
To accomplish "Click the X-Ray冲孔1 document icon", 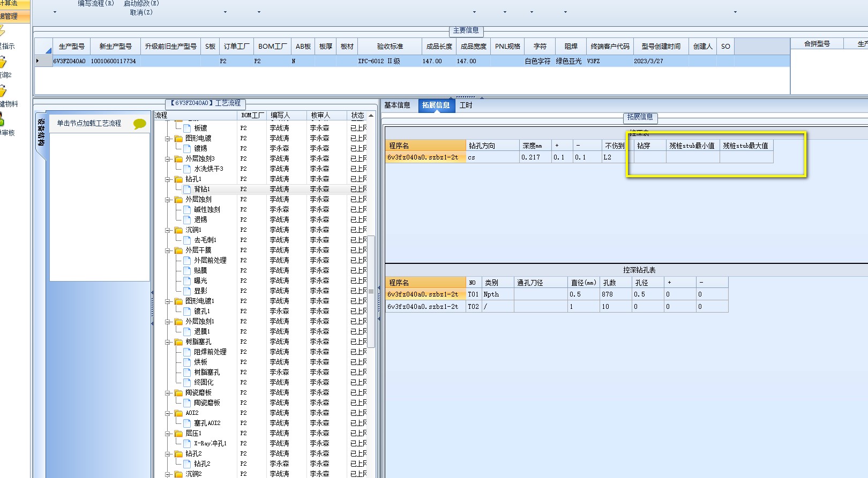I will click(x=187, y=443).
